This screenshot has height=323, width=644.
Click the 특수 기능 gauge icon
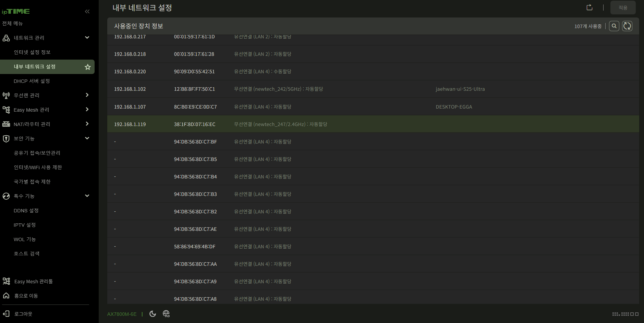tap(6, 196)
